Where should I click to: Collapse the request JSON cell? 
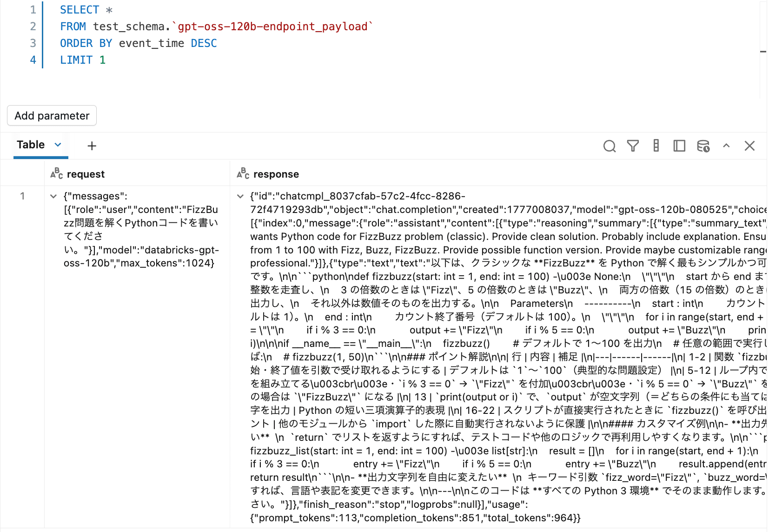click(x=53, y=196)
